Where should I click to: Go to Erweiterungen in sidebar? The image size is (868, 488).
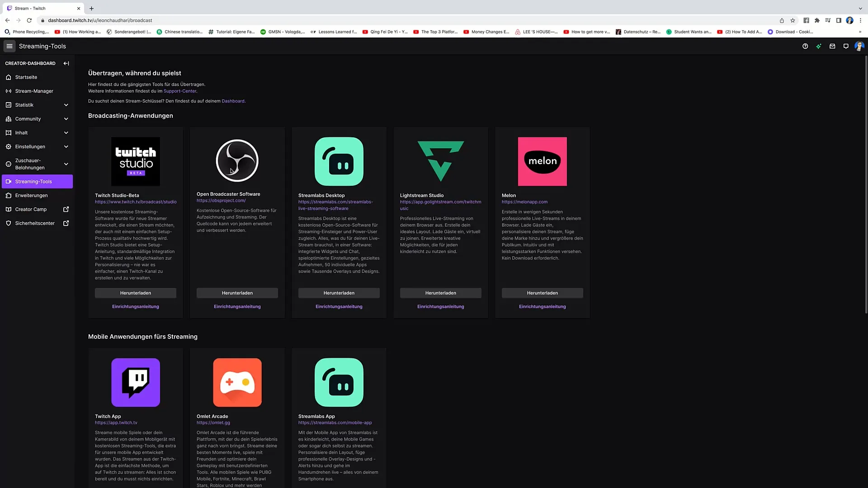click(x=31, y=195)
